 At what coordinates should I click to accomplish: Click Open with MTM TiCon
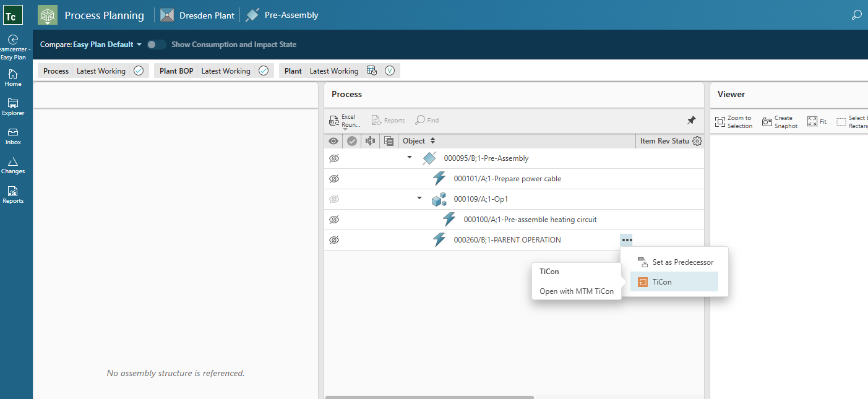(577, 291)
